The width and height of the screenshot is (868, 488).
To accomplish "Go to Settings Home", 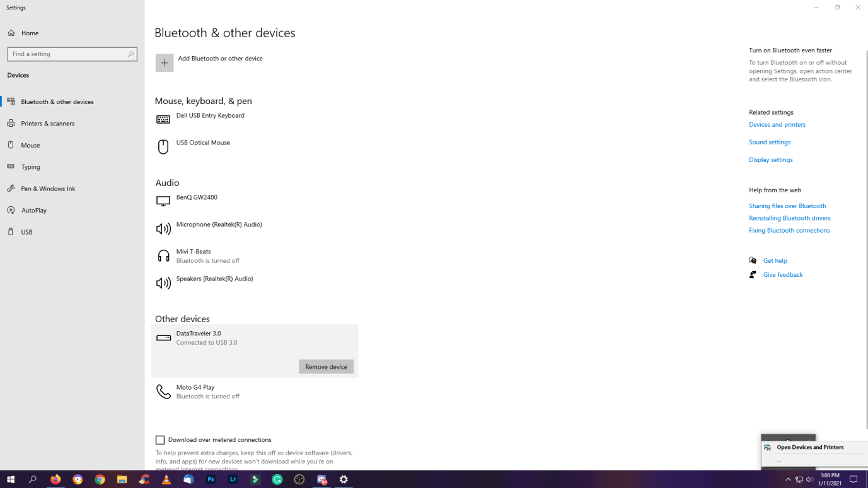I will pos(72,33).
